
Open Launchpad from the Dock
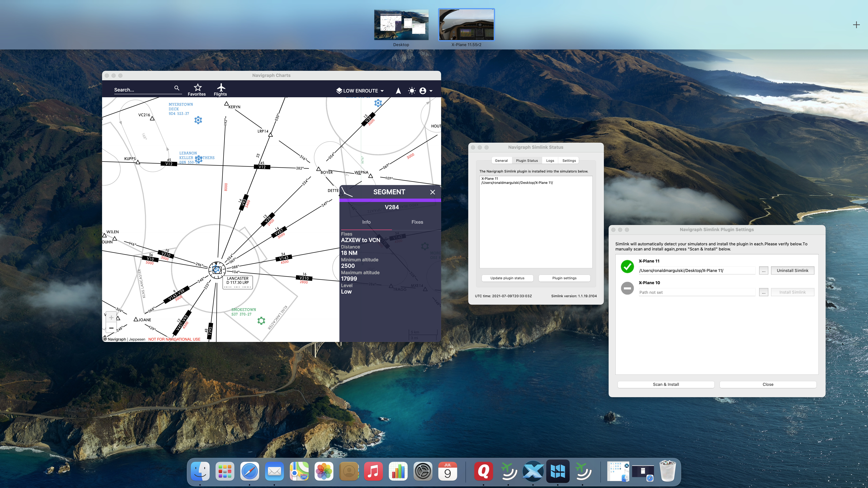225,471
